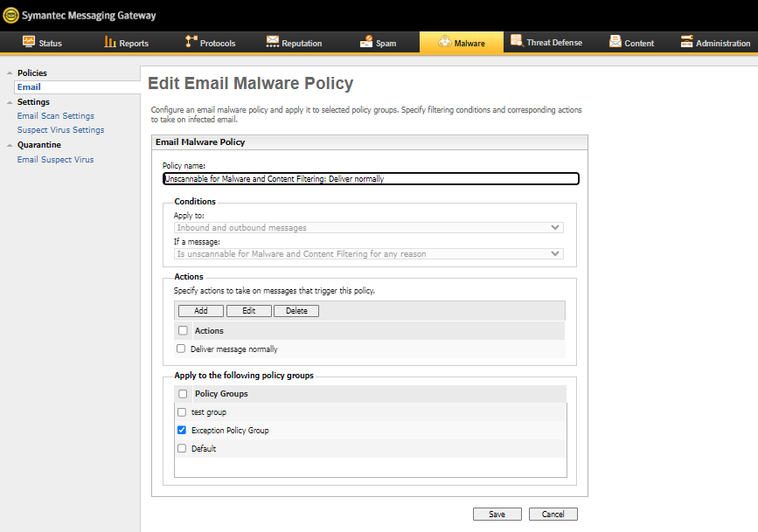
Task: Click the Spam tab icon
Action: point(365,42)
